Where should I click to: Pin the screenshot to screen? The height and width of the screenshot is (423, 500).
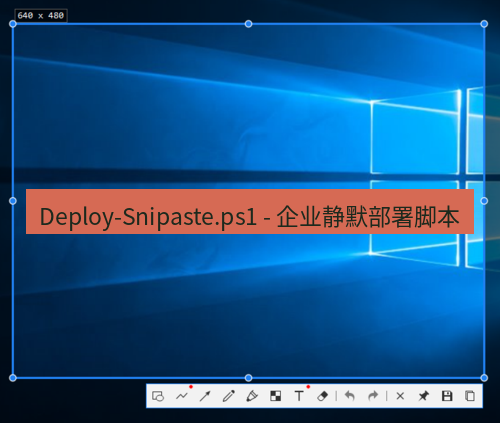point(424,396)
